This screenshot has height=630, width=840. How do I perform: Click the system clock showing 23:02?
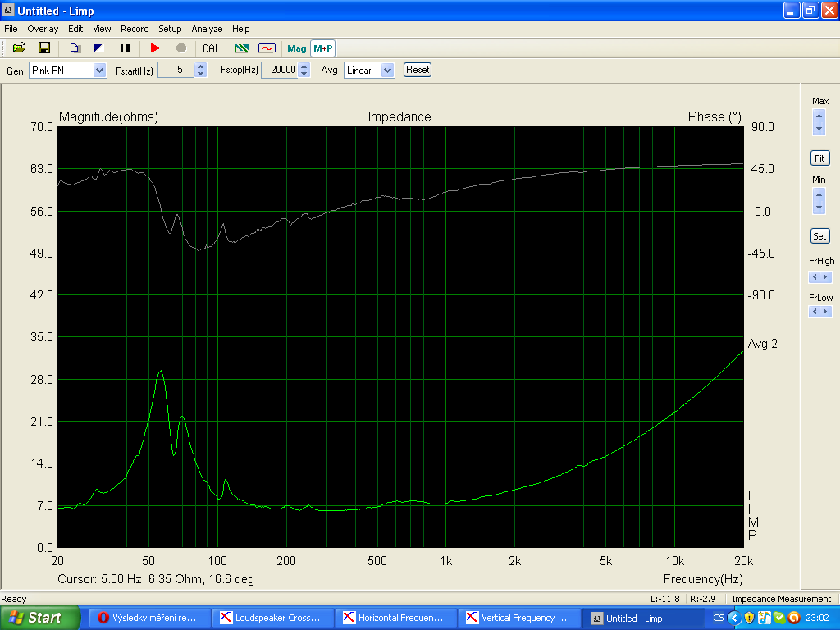click(x=817, y=619)
